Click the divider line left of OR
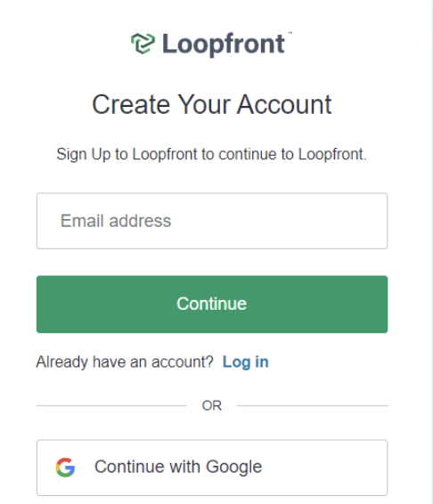 (111, 406)
